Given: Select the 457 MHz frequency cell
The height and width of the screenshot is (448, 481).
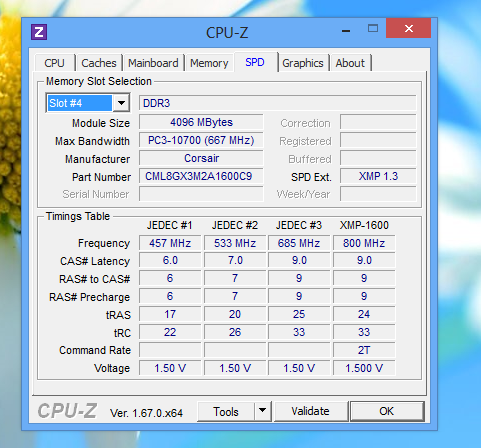Looking at the screenshot, I should [x=170, y=243].
